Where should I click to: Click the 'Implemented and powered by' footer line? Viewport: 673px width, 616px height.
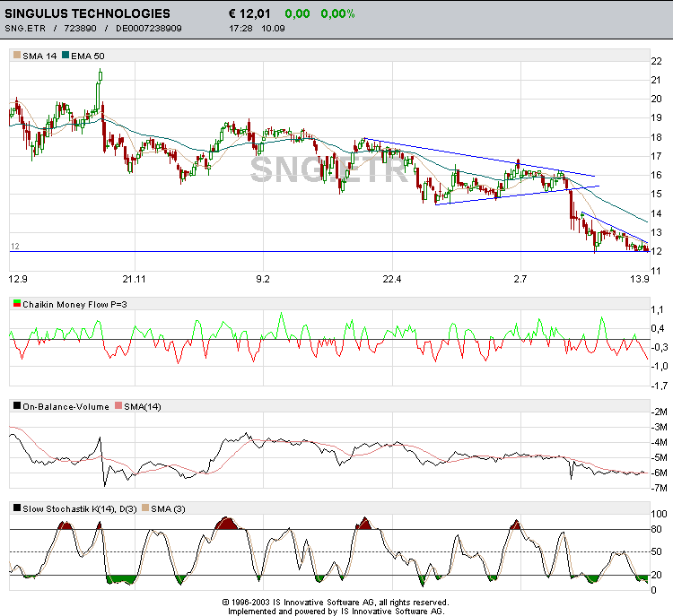[x=336, y=612]
